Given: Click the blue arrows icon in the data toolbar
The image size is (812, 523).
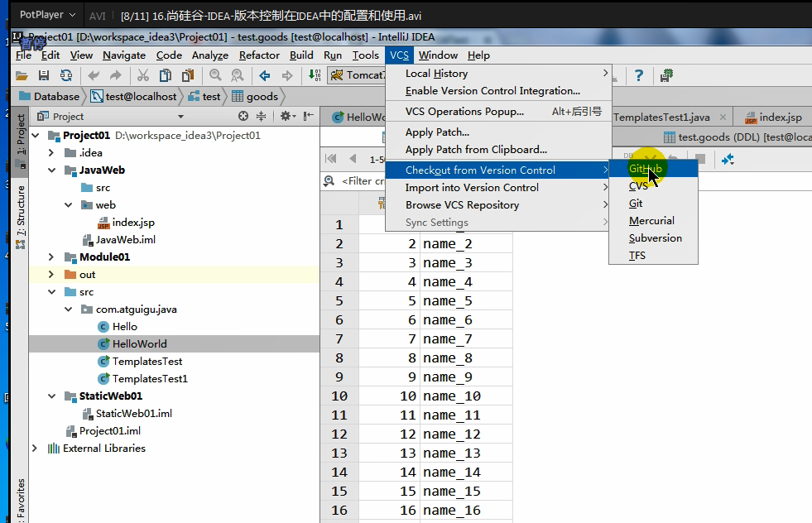Looking at the screenshot, I should click(x=728, y=160).
